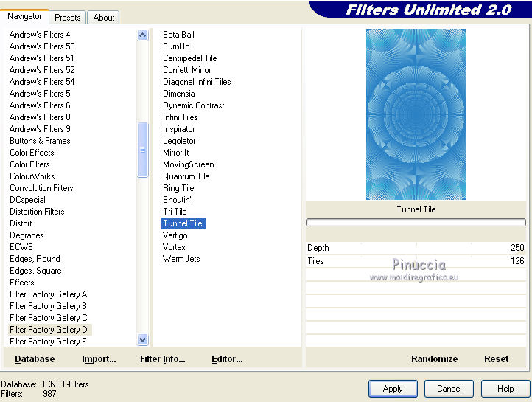This screenshot has height=402, width=532.
Task: Choose the MovingScreen filter
Action: point(189,164)
